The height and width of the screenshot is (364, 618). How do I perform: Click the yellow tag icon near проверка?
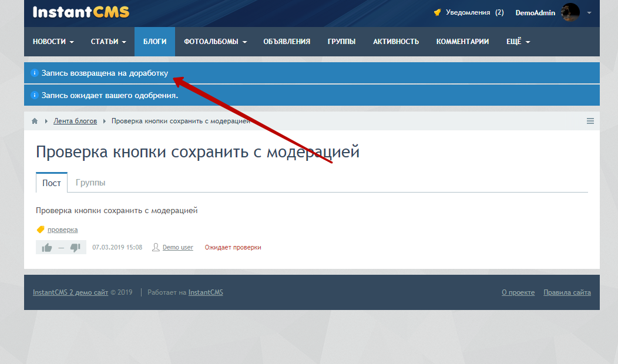click(x=40, y=230)
